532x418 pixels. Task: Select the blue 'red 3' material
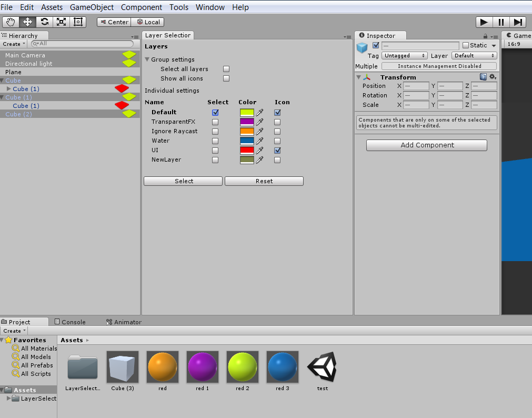[x=283, y=367]
